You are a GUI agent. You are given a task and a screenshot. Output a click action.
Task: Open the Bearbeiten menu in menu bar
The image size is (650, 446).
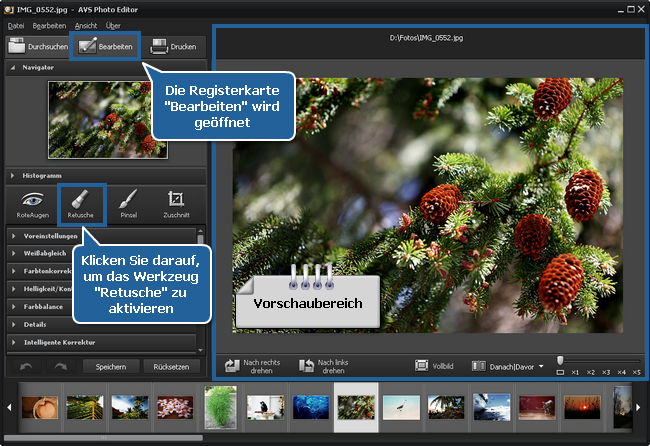coord(49,26)
